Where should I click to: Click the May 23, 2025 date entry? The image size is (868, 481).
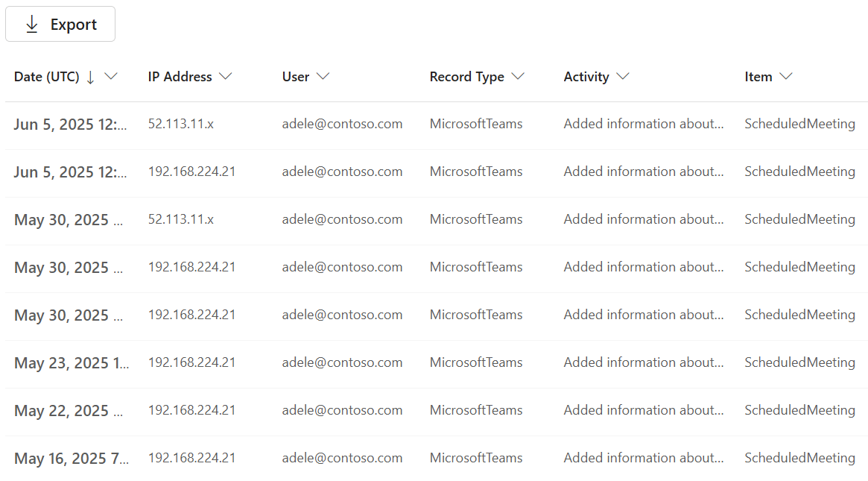click(71, 363)
